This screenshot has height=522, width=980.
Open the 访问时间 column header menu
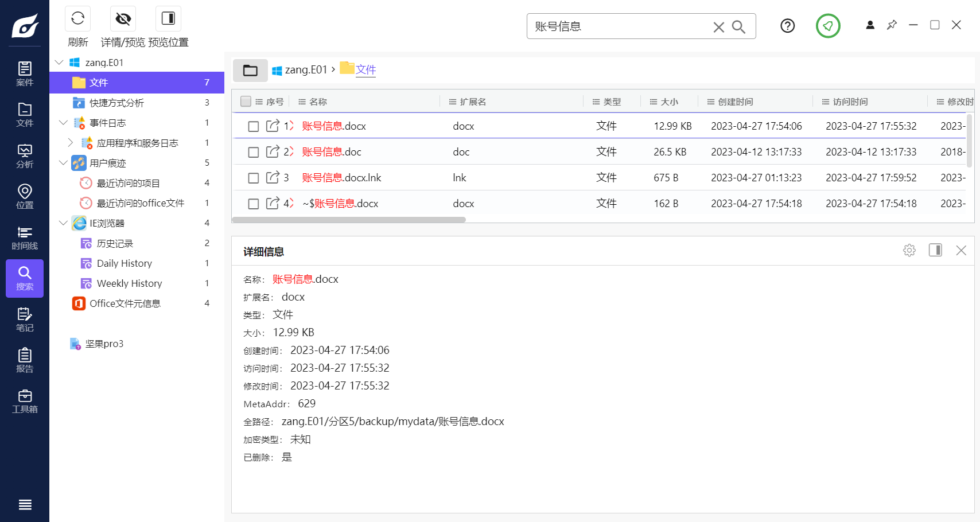tap(825, 102)
